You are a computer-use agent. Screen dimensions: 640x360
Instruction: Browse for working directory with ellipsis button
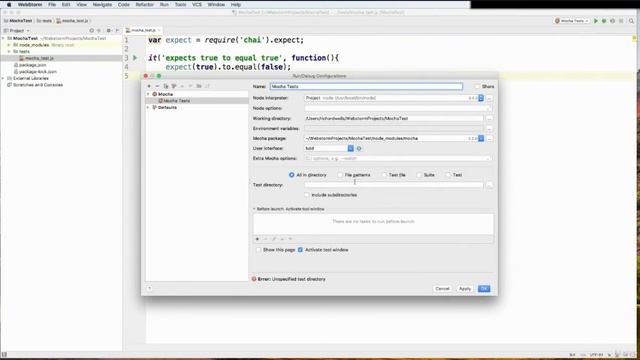[x=489, y=118]
